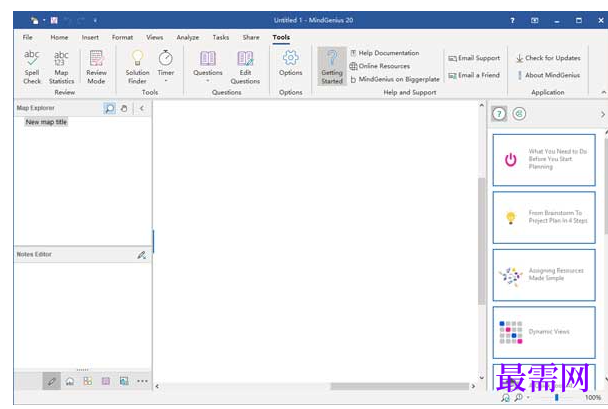608x409 pixels.
Task: Switch to the Analyze ribbon tab
Action: pos(188,37)
